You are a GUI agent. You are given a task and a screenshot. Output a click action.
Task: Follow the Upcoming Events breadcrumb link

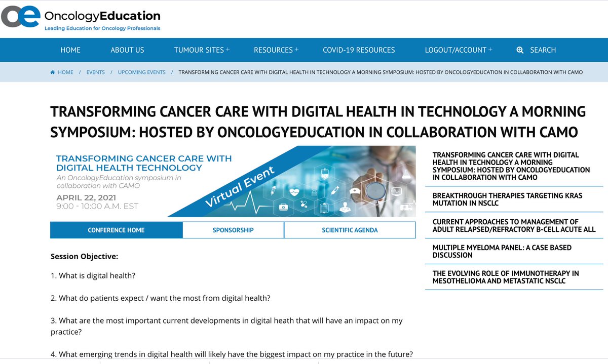pos(141,72)
